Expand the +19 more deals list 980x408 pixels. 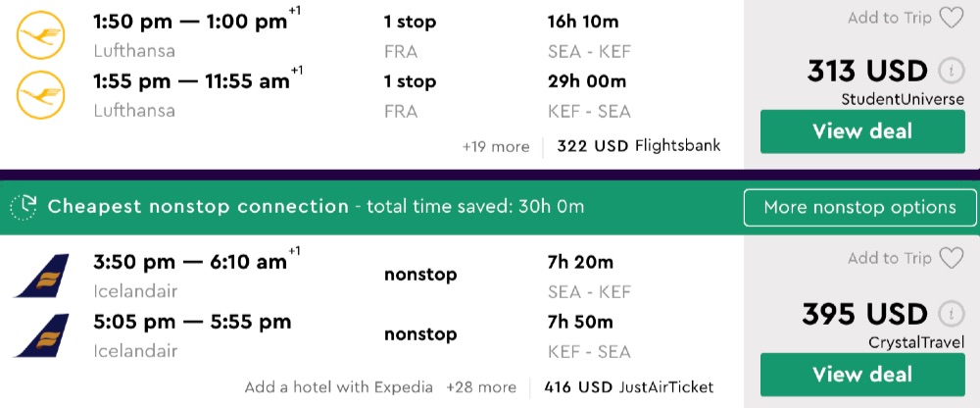tap(496, 146)
